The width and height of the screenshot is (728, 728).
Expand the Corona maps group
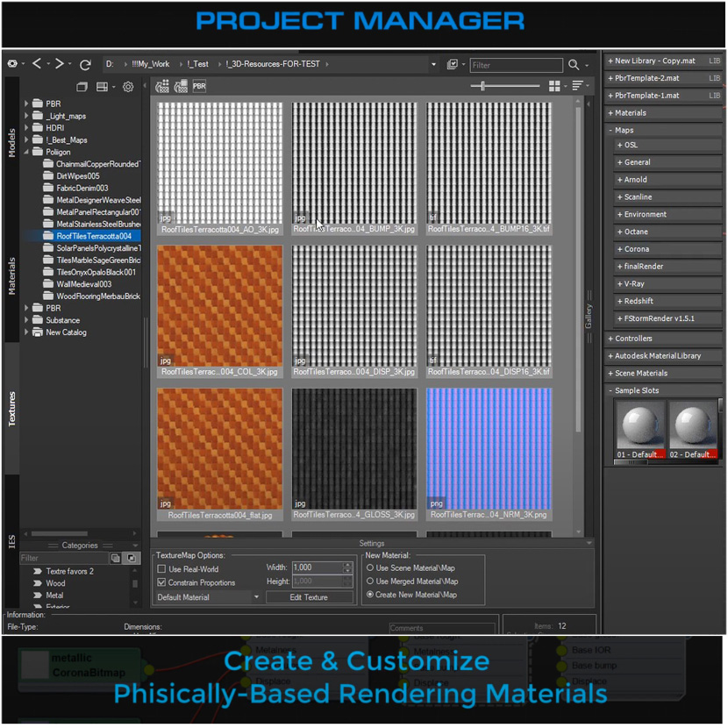[x=620, y=249]
